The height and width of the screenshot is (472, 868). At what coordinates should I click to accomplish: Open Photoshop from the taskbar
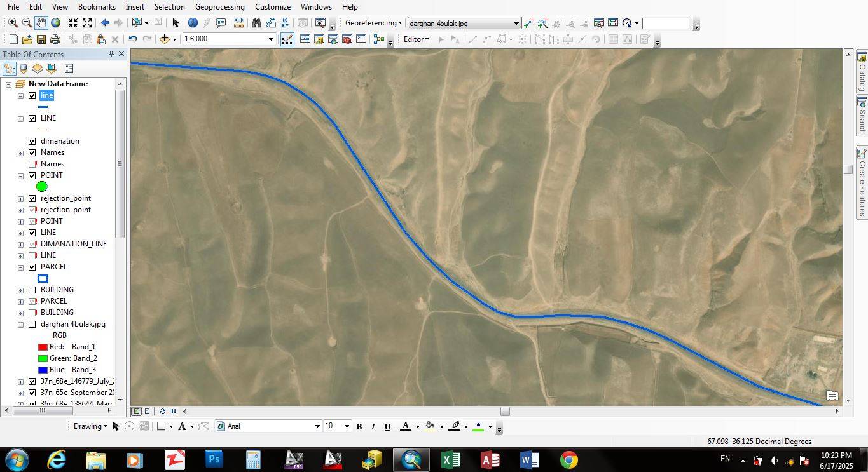tap(215, 459)
